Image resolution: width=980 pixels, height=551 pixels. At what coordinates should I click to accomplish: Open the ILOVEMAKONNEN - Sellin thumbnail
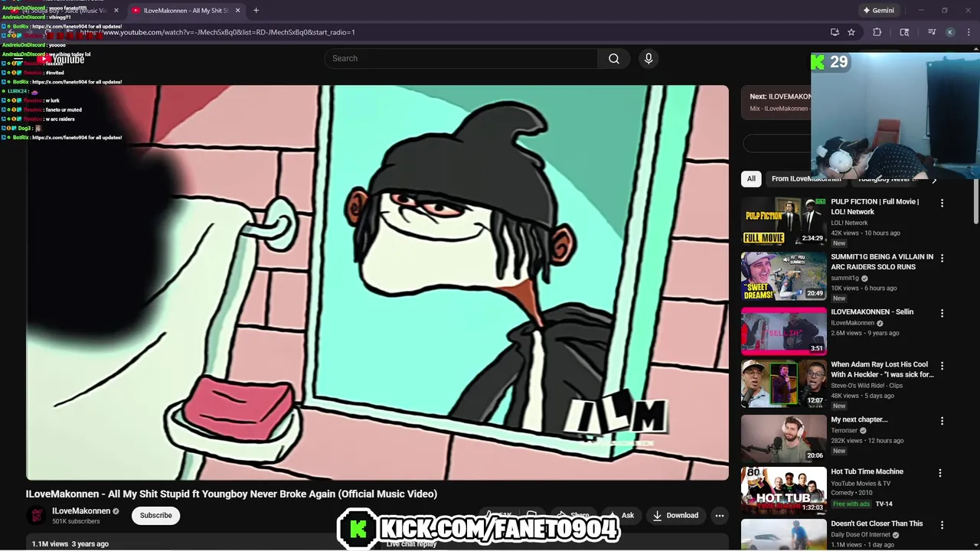click(783, 331)
